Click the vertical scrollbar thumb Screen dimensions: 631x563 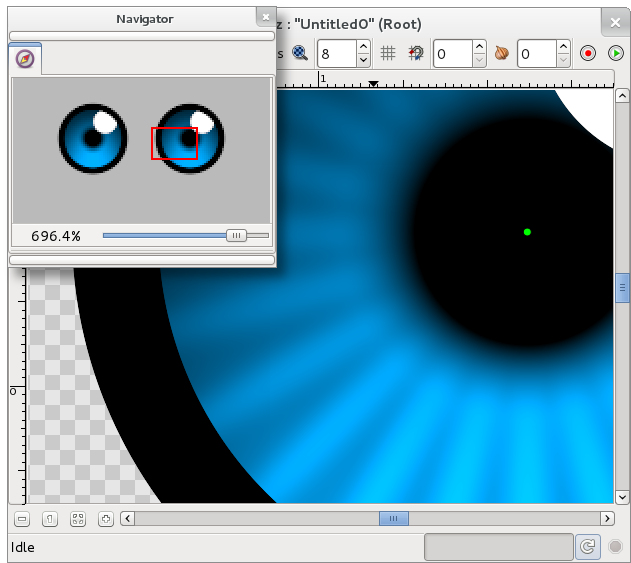[622, 288]
